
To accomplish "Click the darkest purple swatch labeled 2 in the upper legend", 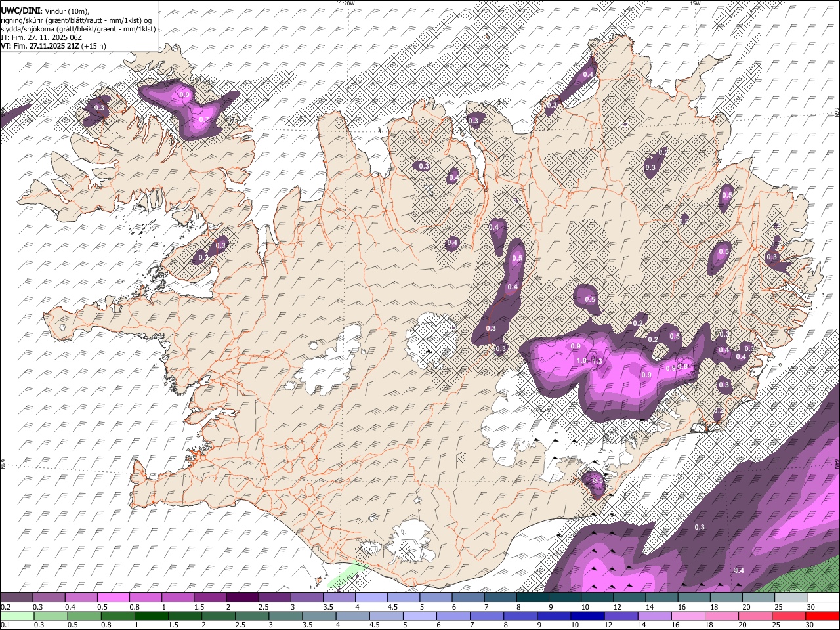I will 241,598.
